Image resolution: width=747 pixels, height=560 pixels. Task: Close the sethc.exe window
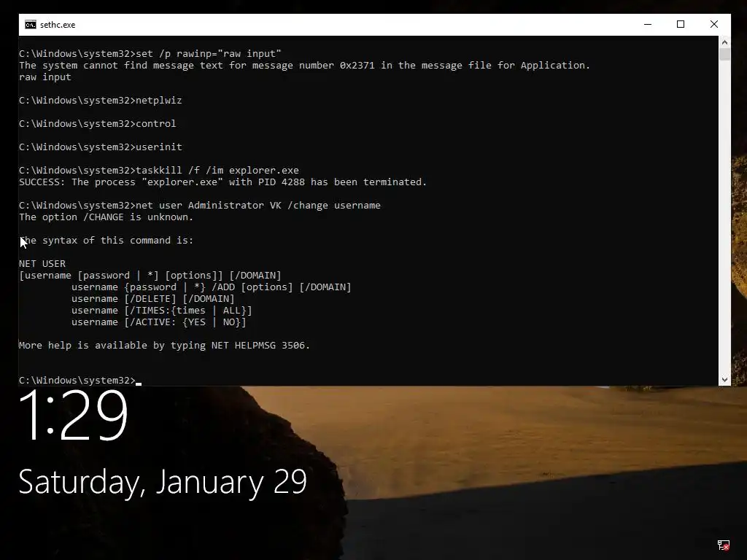pos(713,24)
